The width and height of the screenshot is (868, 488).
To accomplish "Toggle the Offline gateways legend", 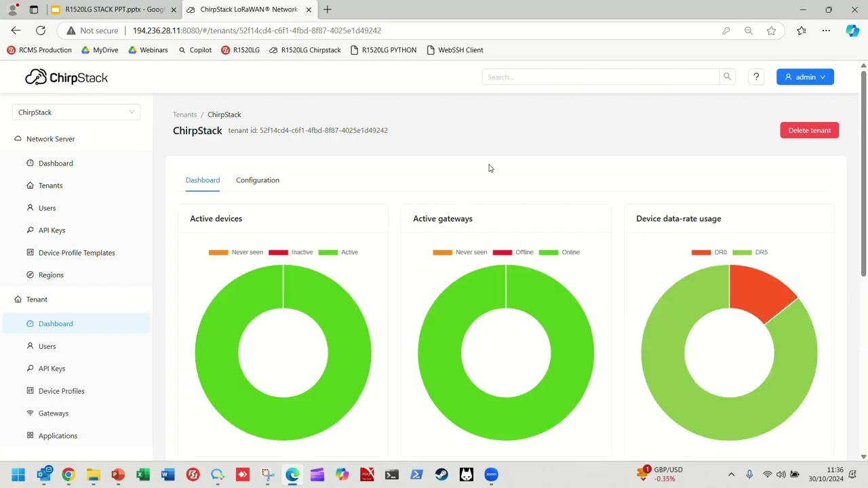I will tap(513, 252).
